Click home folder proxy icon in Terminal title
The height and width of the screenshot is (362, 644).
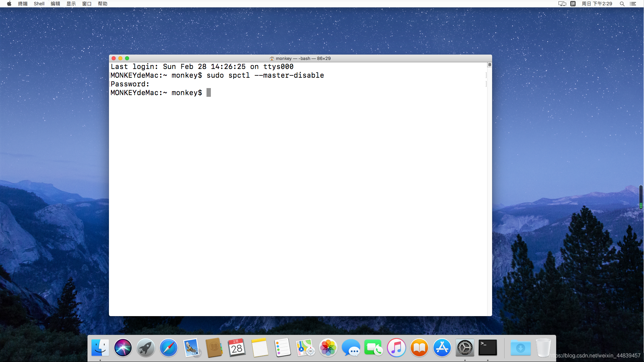coord(272,59)
